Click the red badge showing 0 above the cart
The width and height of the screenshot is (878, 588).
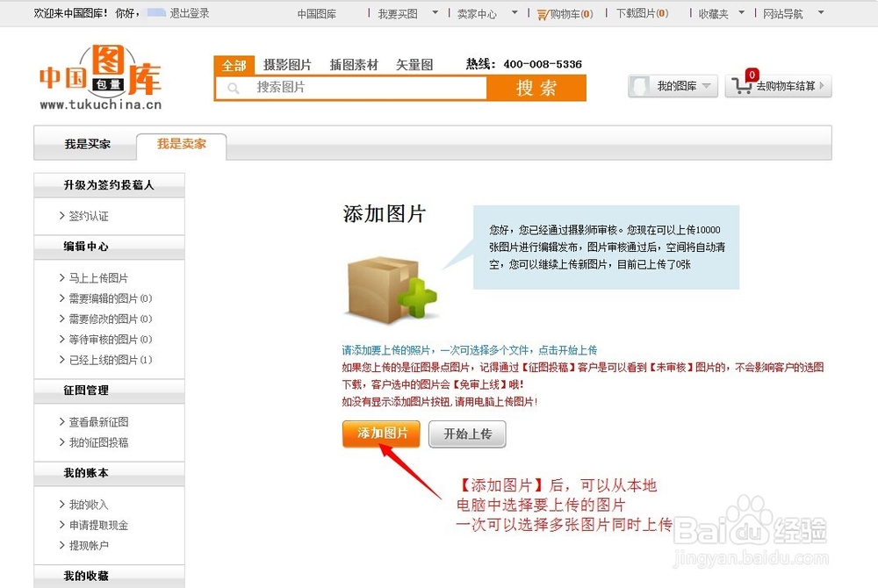click(752, 75)
